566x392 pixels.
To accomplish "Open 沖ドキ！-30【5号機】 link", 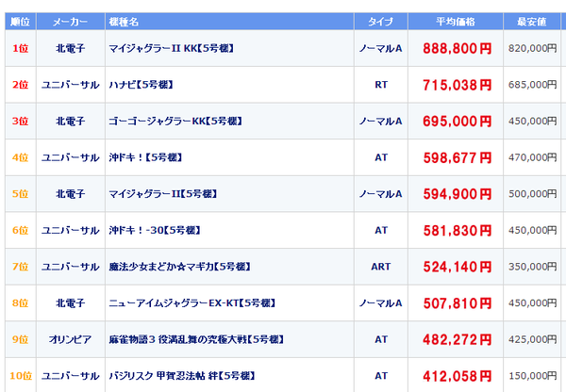I will [155, 230].
